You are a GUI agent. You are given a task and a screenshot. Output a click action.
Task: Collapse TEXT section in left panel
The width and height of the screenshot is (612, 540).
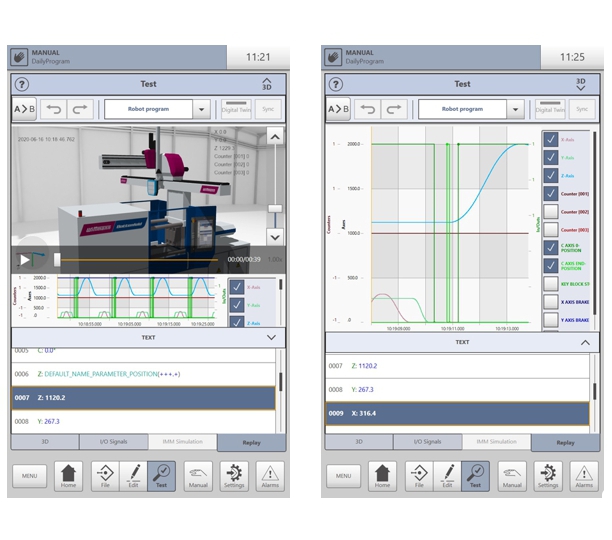coord(271,338)
